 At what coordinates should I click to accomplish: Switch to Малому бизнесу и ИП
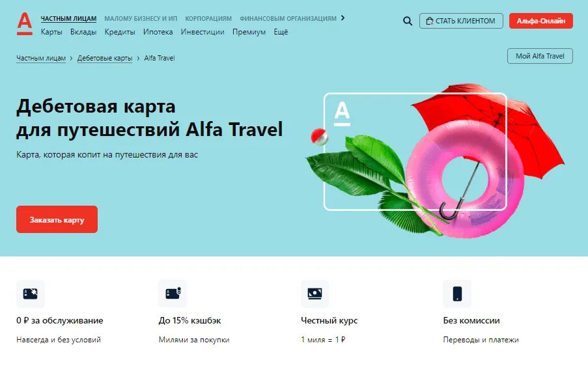click(141, 18)
